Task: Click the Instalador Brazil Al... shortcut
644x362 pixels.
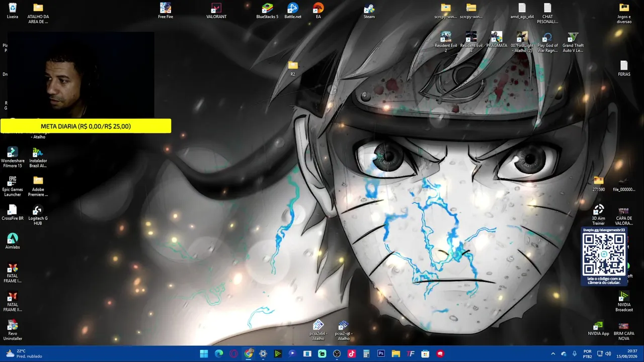Action: coord(38,157)
